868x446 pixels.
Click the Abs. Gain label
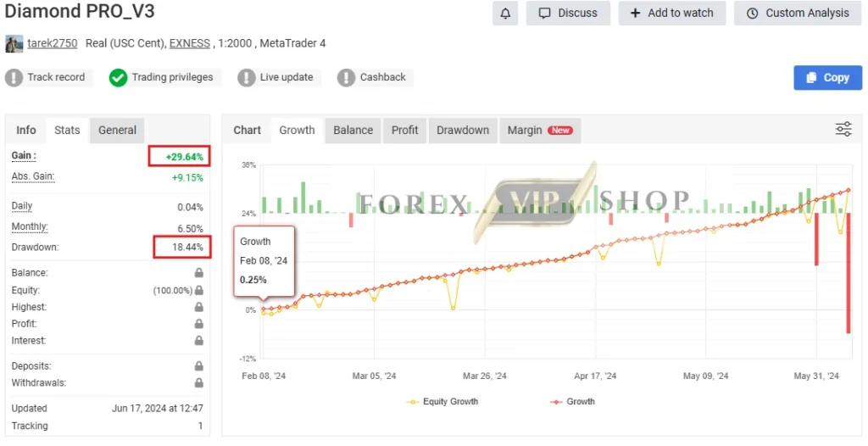[x=33, y=176]
